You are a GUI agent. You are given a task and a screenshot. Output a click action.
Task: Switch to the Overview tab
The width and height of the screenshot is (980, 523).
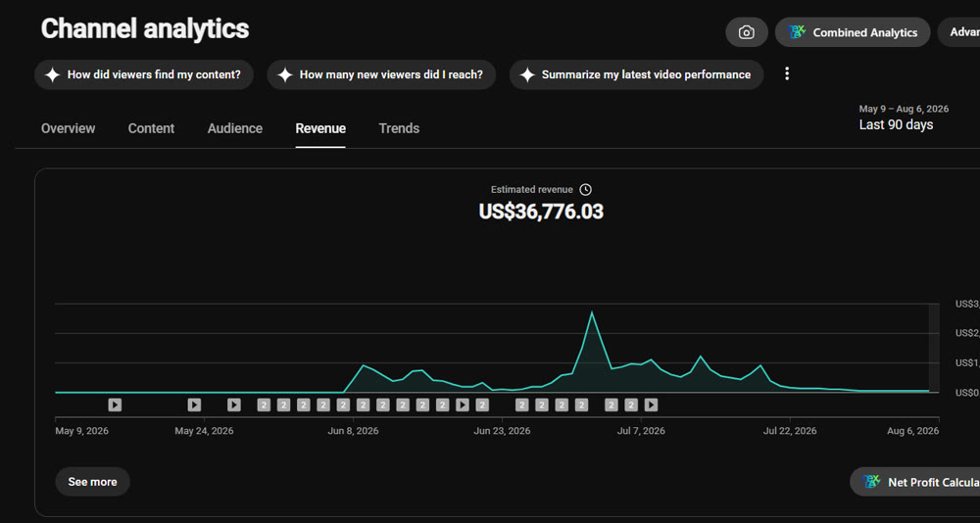point(69,128)
